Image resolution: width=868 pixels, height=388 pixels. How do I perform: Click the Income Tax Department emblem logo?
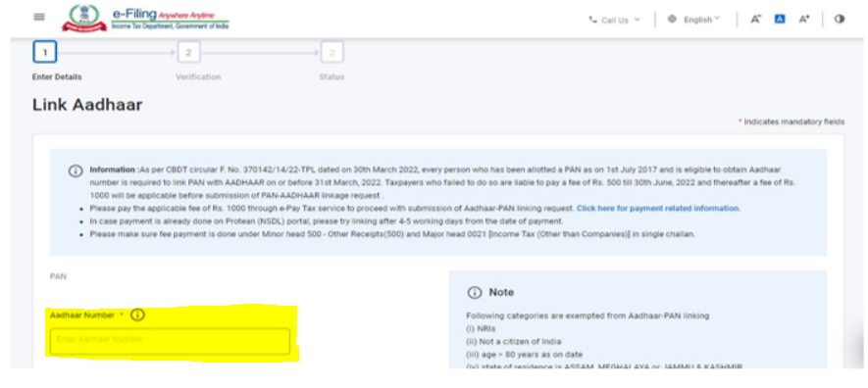[84, 18]
